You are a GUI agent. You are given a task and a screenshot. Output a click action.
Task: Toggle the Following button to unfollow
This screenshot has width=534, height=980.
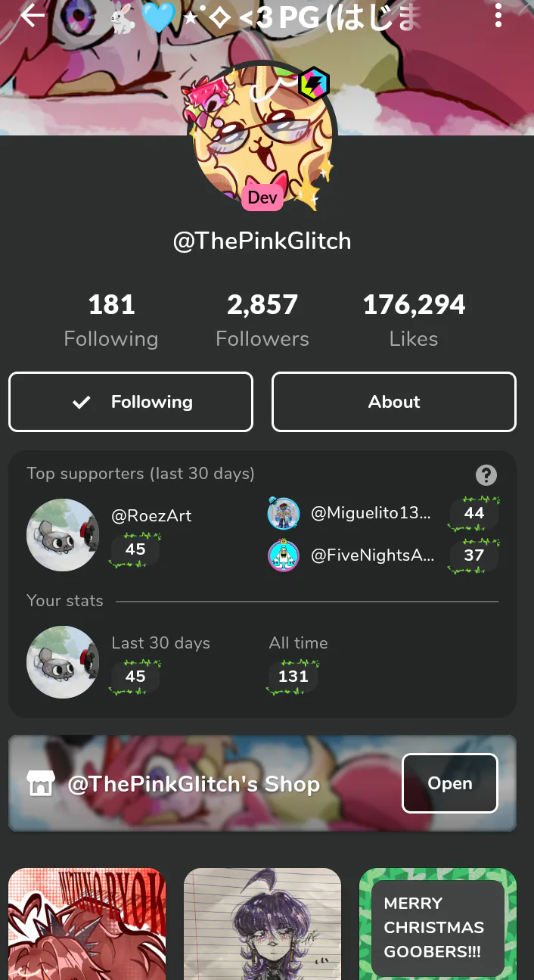131,402
